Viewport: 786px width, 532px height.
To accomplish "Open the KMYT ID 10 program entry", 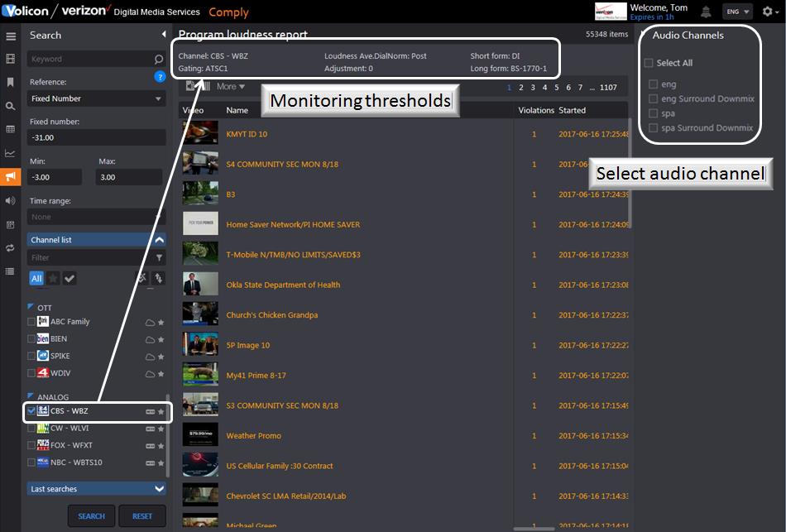I will point(247,134).
